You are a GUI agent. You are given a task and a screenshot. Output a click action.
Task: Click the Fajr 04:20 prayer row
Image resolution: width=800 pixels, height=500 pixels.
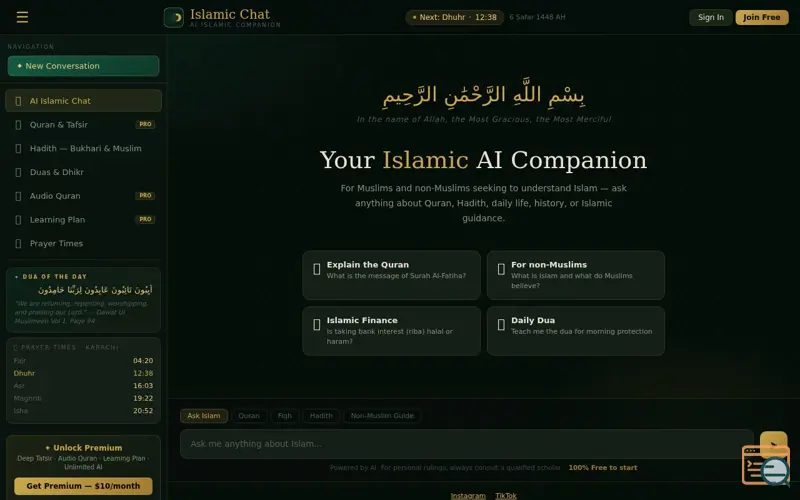(x=83, y=361)
